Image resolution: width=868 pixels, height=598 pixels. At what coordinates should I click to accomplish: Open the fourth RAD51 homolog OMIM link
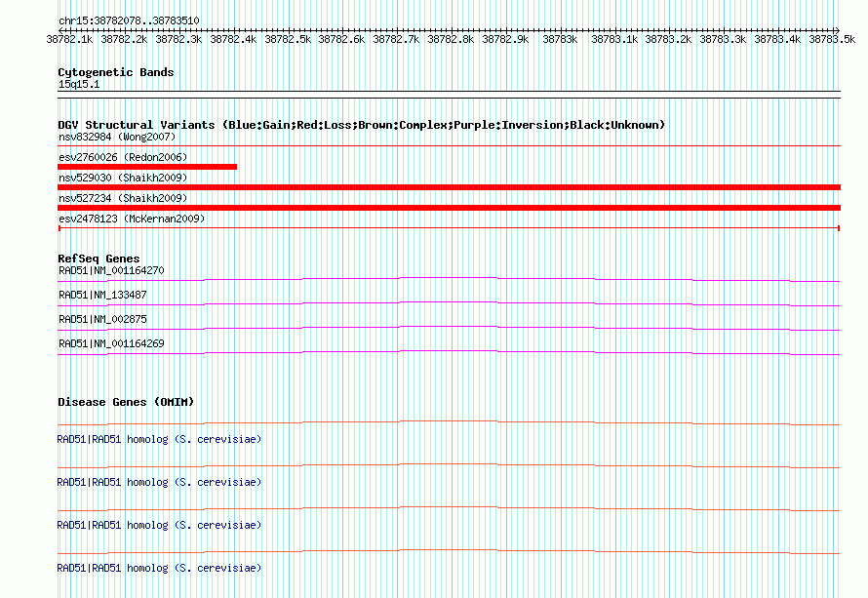click(159, 568)
